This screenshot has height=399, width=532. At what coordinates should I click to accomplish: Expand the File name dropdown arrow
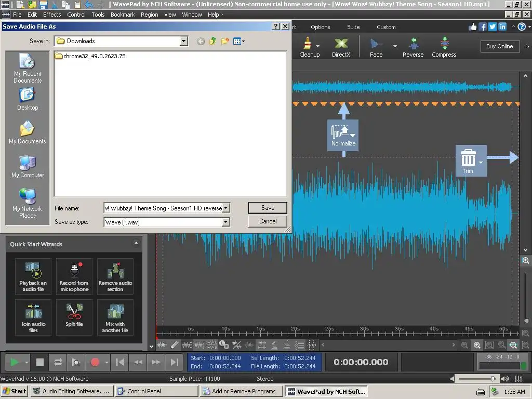[x=226, y=208]
